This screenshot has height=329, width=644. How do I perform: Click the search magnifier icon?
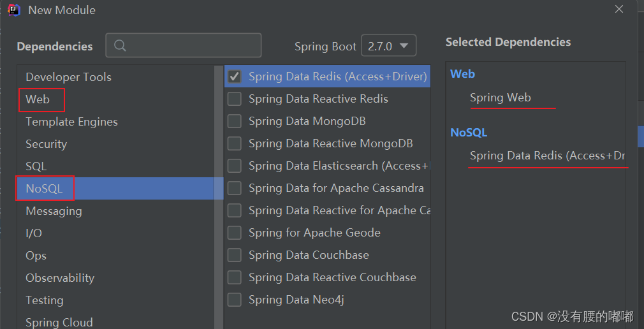click(120, 46)
